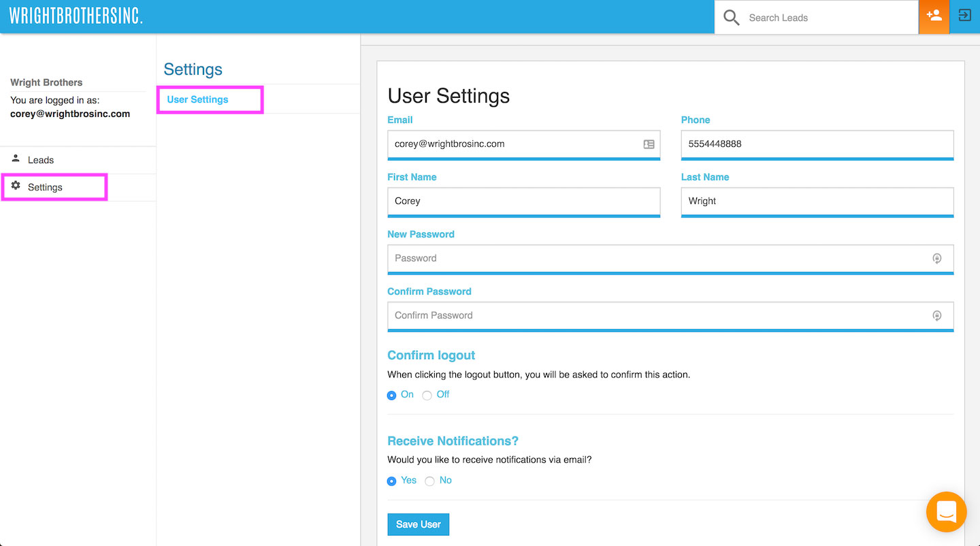Click the User Settings page heading
Image resolution: width=980 pixels, height=546 pixels.
(448, 96)
